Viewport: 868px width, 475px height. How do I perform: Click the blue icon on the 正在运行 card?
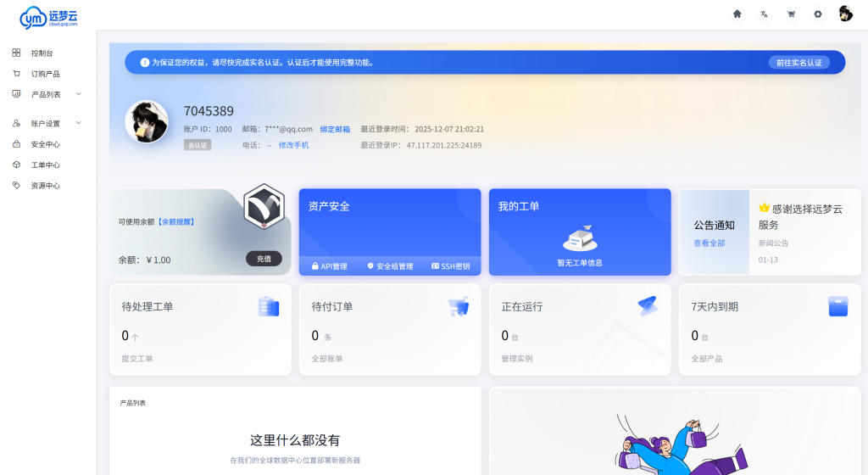[648, 305]
